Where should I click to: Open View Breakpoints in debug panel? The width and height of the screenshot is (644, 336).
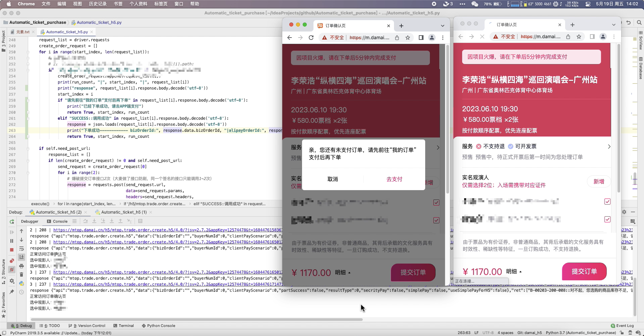coord(12,261)
